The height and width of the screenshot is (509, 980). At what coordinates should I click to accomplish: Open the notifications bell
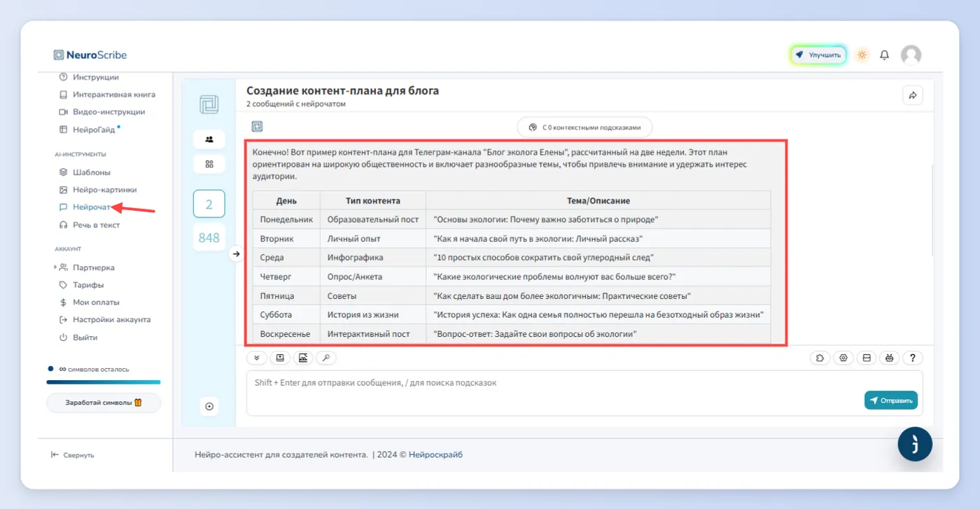[x=885, y=55]
